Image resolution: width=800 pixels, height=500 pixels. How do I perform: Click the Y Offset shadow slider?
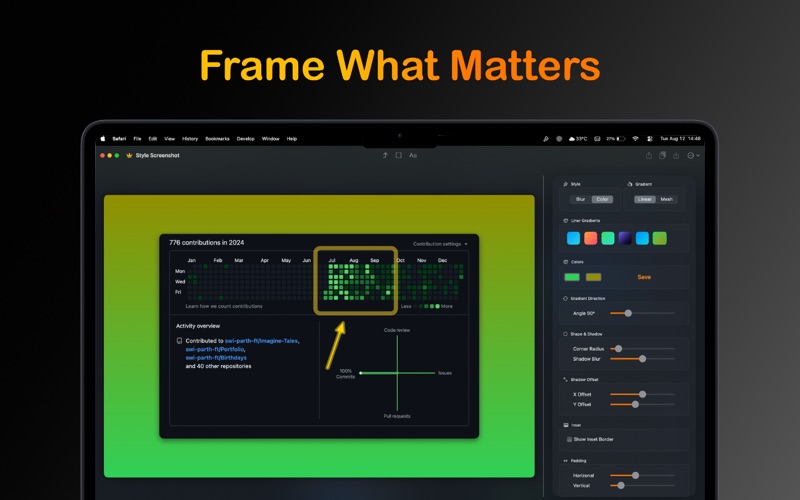(642, 405)
